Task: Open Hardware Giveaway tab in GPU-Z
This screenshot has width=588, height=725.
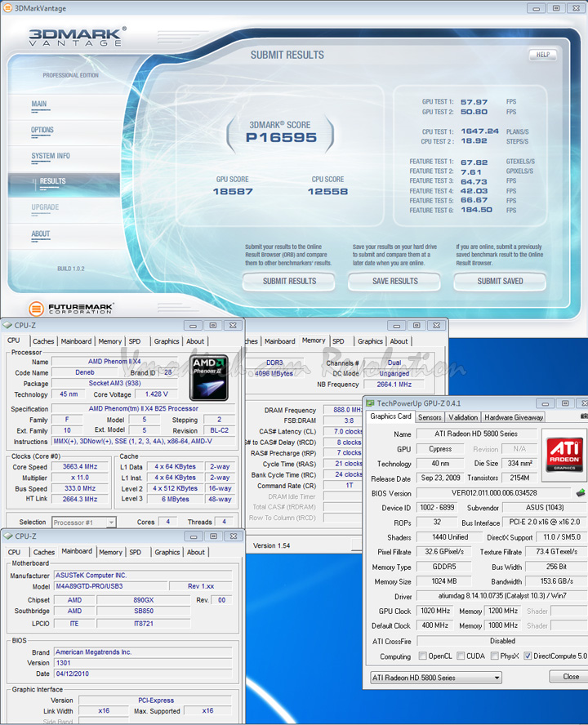Action: (514, 417)
